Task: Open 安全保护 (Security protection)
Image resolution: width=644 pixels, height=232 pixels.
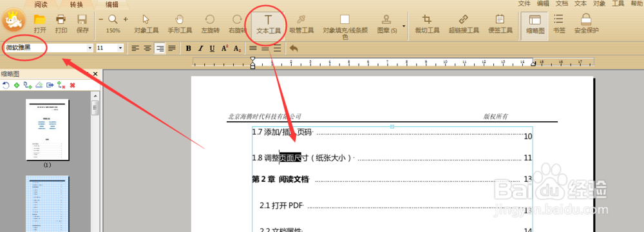Action: tap(586, 23)
